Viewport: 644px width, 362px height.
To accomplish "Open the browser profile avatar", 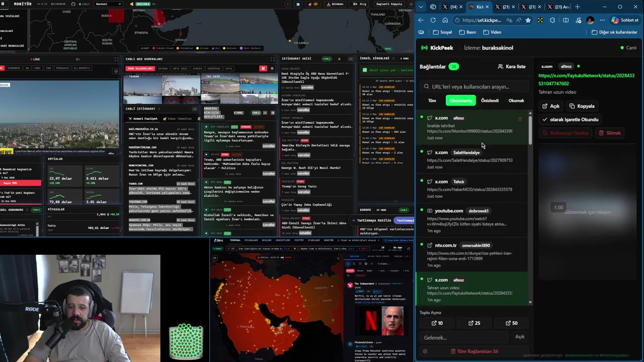I will tap(590, 20).
